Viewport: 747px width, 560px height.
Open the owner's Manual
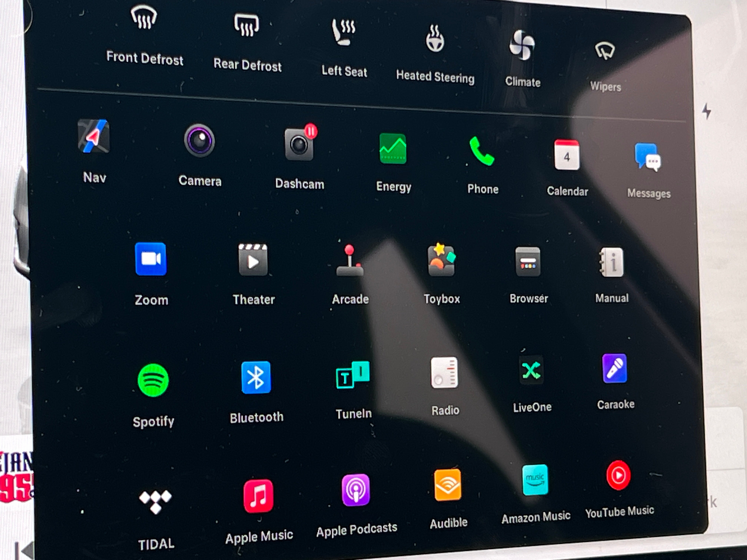click(612, 262)
